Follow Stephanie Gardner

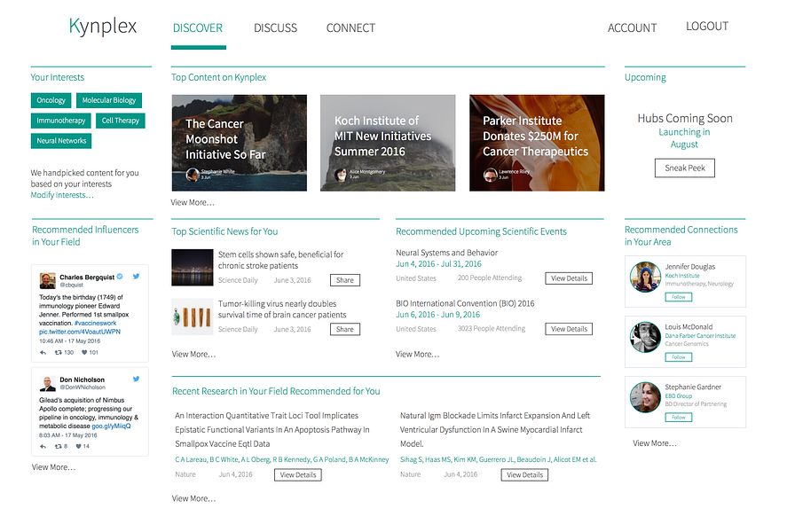point(679,418)
